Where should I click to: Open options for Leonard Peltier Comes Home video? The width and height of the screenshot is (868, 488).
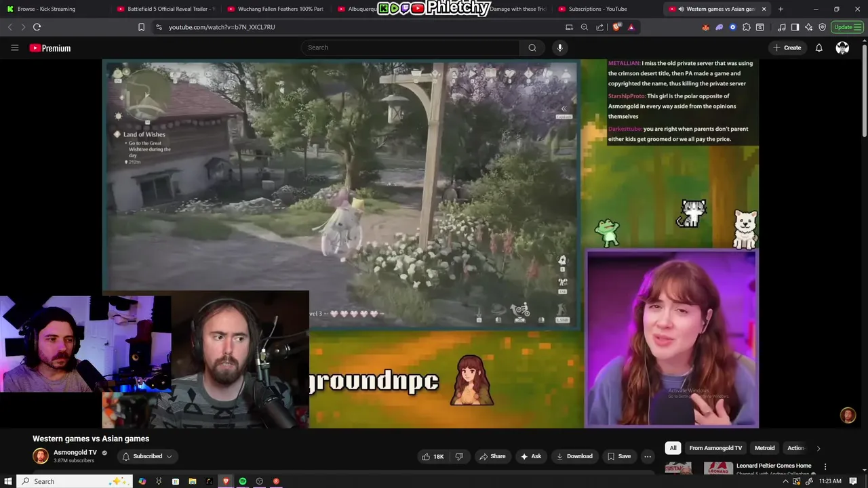click(x=825, y=466)
